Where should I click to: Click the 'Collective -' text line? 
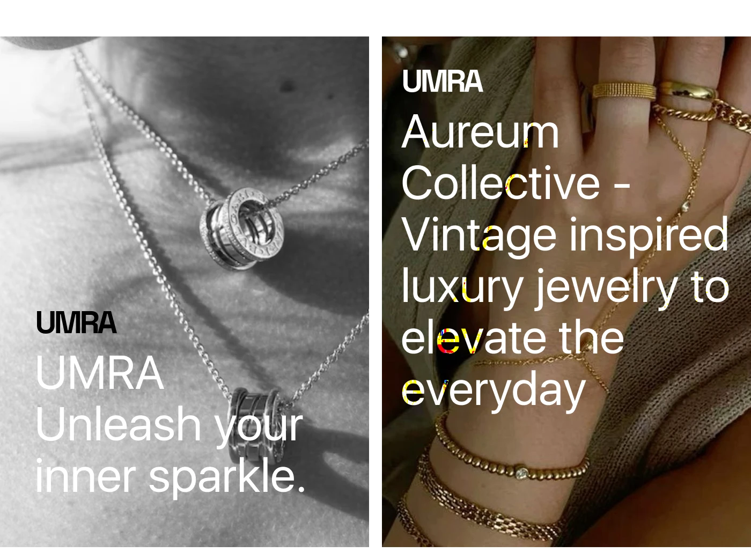click(516, 183)
